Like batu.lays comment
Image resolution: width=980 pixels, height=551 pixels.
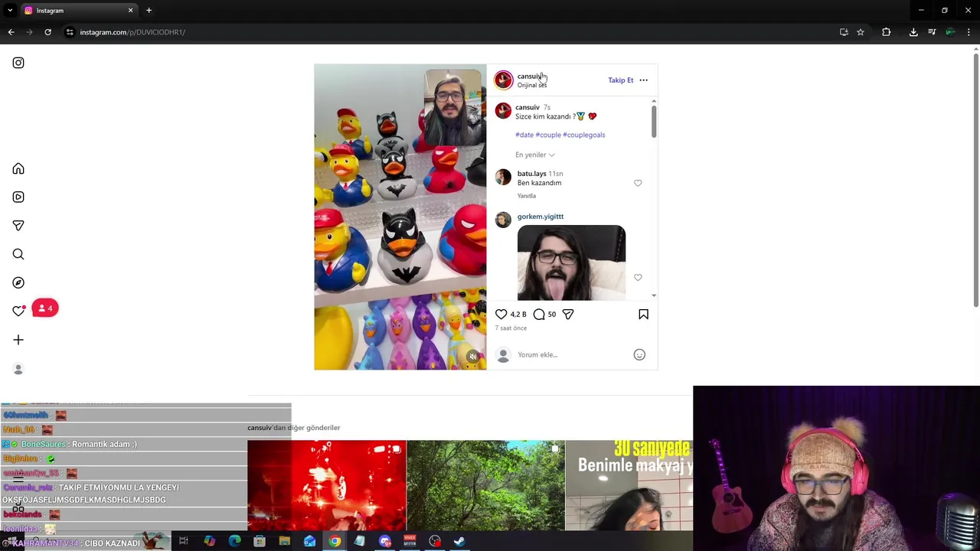[x=638, y=183]
